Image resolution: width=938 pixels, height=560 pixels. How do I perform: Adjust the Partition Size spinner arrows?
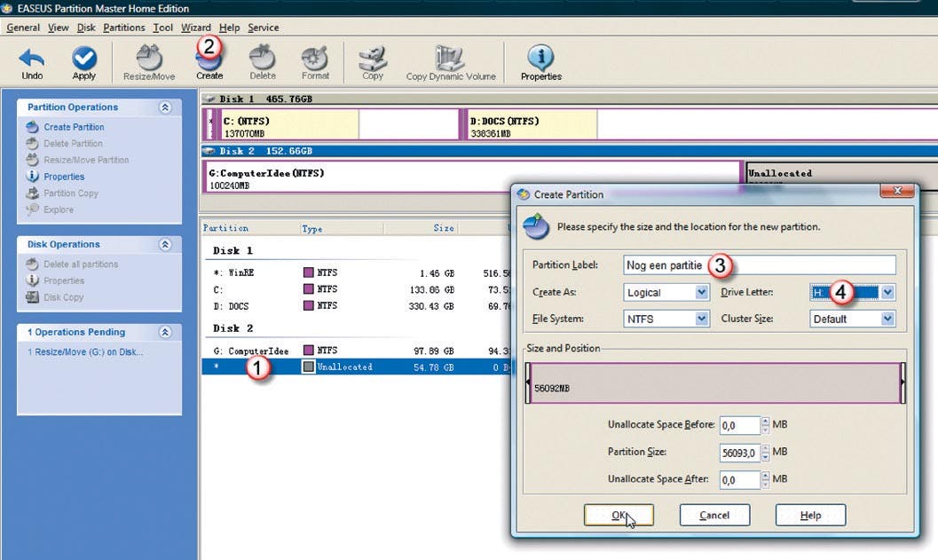pyautogui.click(x=765, y=453)
